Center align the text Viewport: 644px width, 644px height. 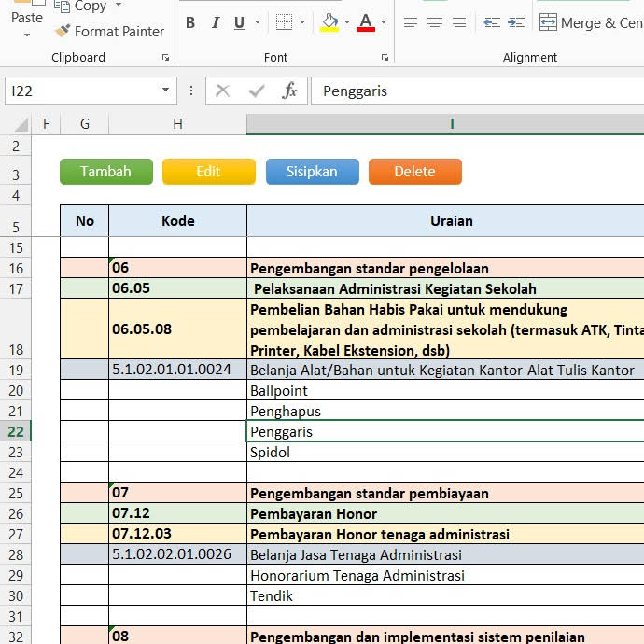coord(435,23)
